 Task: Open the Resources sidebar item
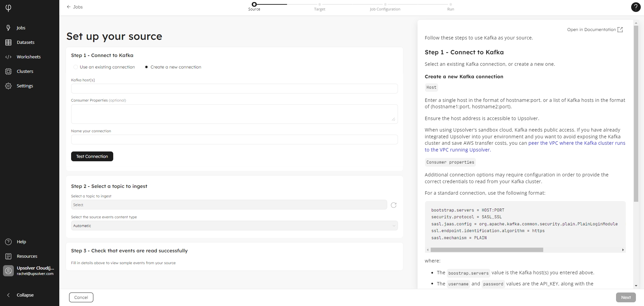(27, 256)
